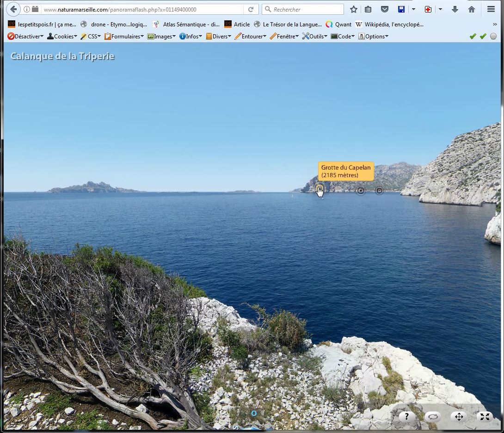Click in the Rechercher search field
Image resolution: width=504 pixels, height=433 pixels.
tap(305, 9)
